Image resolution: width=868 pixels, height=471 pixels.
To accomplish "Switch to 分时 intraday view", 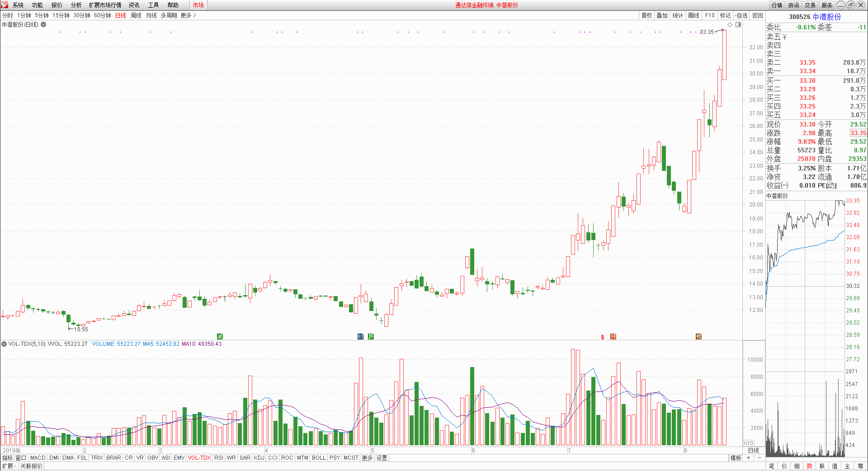I will [x=8, y=15].
